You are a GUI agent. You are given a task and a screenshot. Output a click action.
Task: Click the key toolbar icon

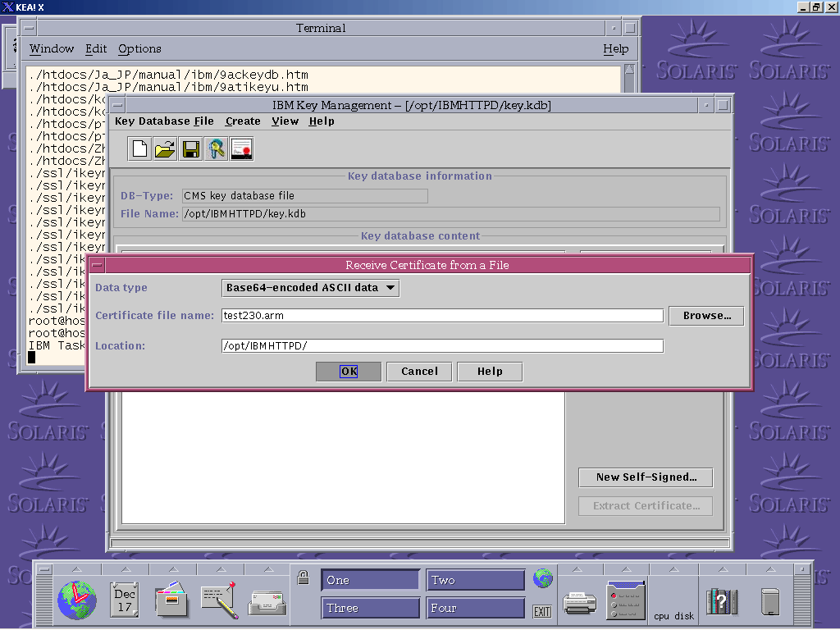(216, 148)
